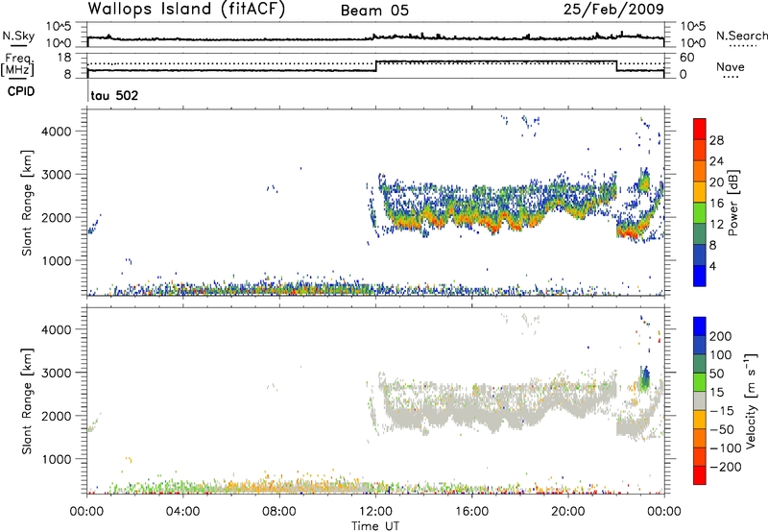The height and width of the screenshot is (532, 768).
Task: Pick the green 15–50 velocity swatch
Action: tap(700, 382)
